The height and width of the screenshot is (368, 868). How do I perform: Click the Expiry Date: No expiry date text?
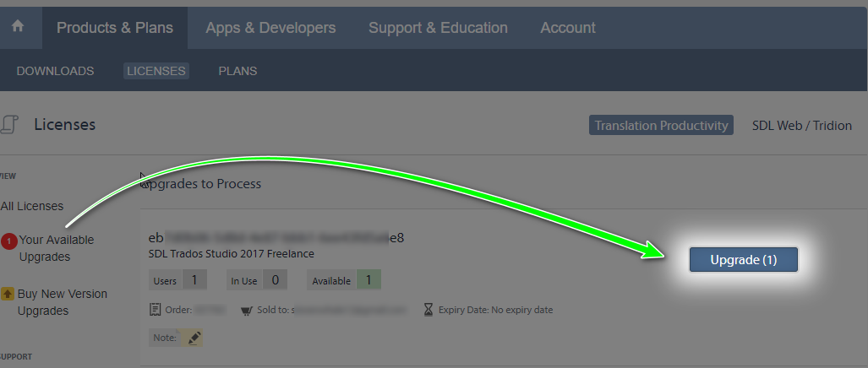(495, 310)
